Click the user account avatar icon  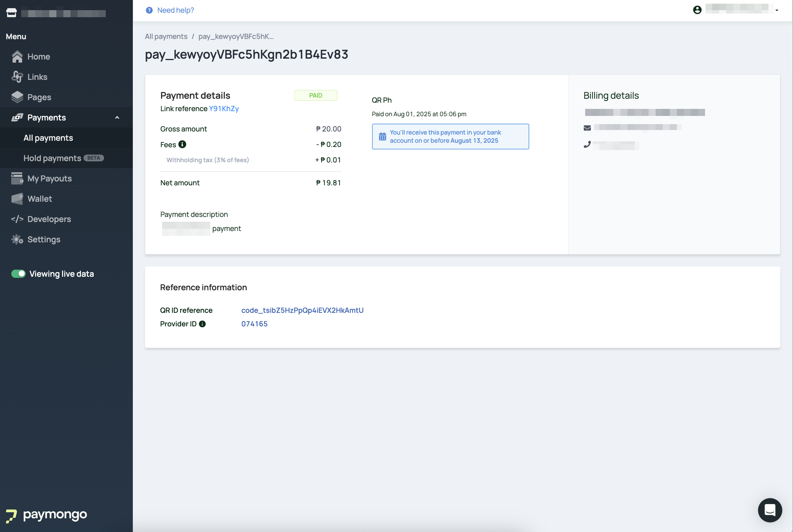tap(697, 10)
